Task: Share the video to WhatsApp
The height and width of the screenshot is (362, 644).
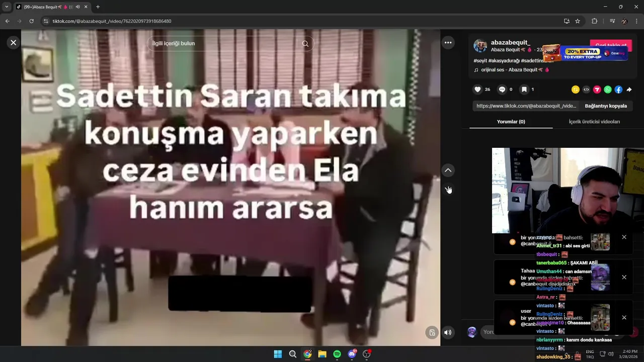Action: [x=608, y=89]
